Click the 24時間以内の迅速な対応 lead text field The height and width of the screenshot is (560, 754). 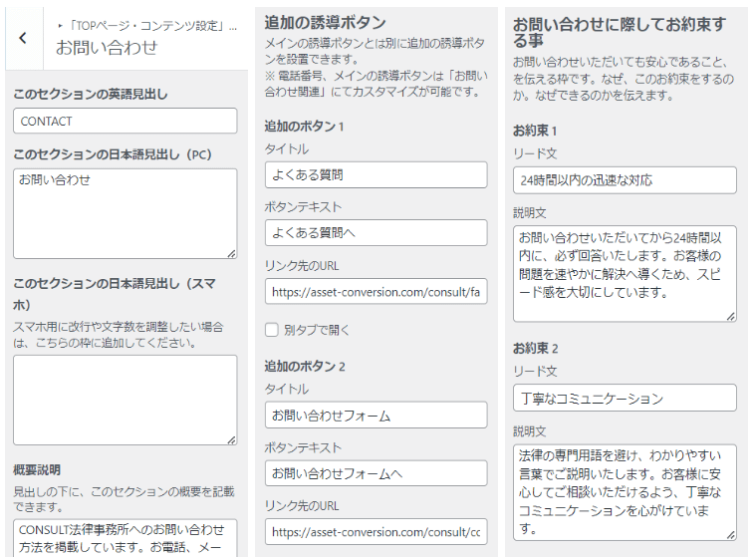point(625,180)
